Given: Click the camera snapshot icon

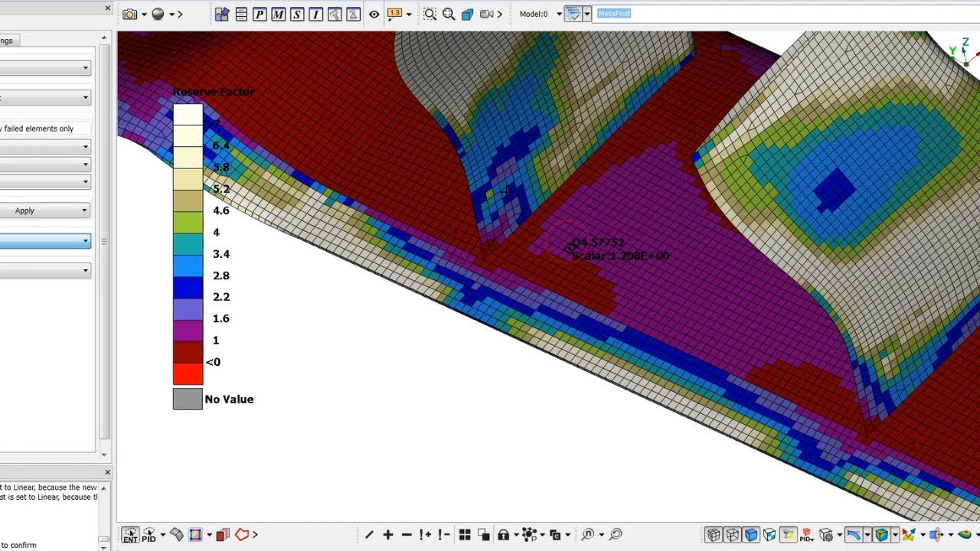Looking at the screenshot, I should (129, 14).
